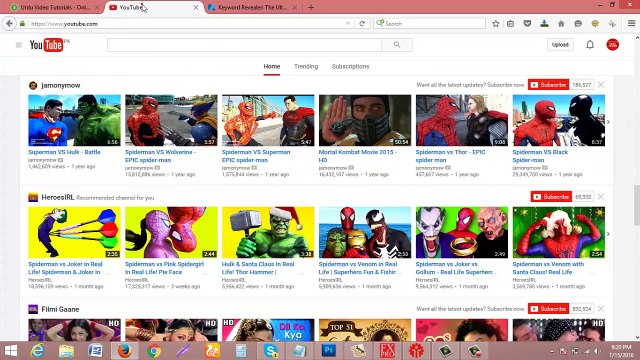Viewport: 640px width, 360px height.
Task: Click the HeroesIRL channel avatar
Action: (x=33, y=198)
